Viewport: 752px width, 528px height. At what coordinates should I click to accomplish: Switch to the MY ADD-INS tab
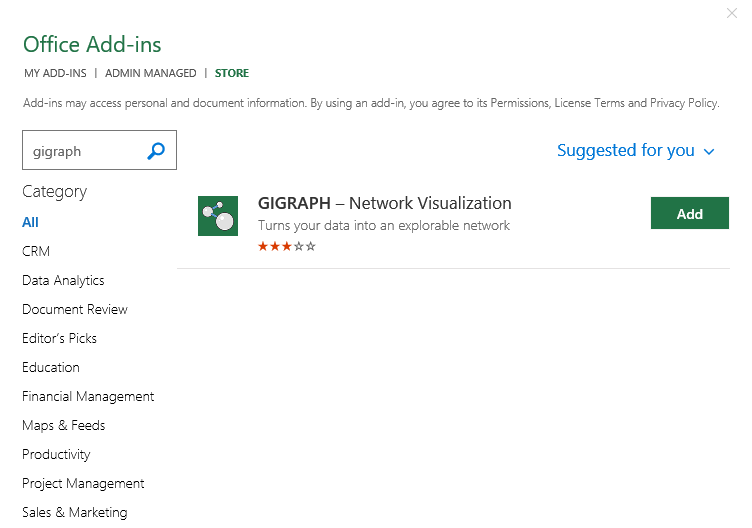click(x=55, y=73)
